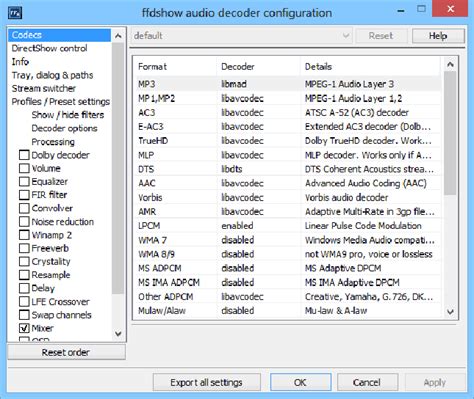Enable the LFE Crossover checkbox
This screenshot has width=474, height=399.
[24, 302]
